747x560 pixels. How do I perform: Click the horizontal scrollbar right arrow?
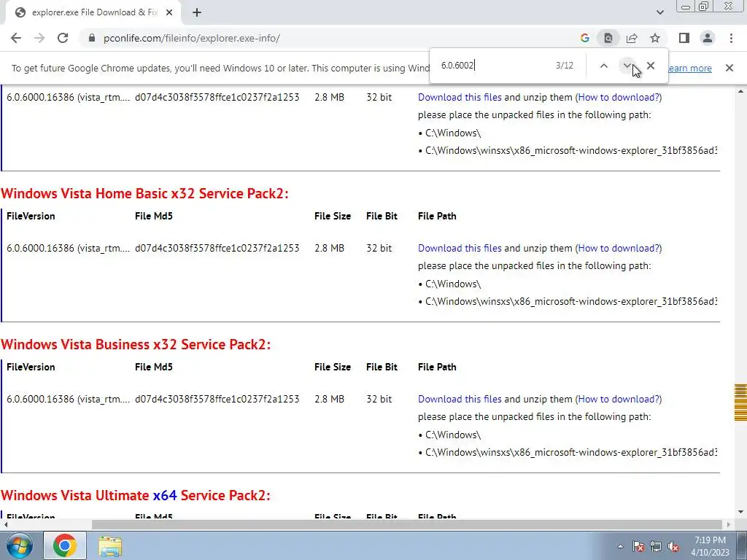click(x=729, y=525)
